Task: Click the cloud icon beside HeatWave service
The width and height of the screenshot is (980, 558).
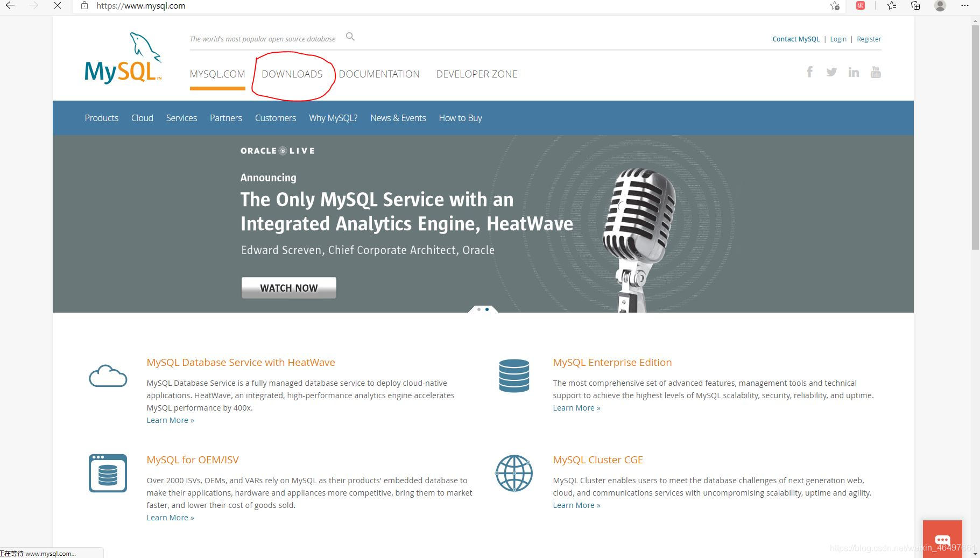Action: [108, 376]
